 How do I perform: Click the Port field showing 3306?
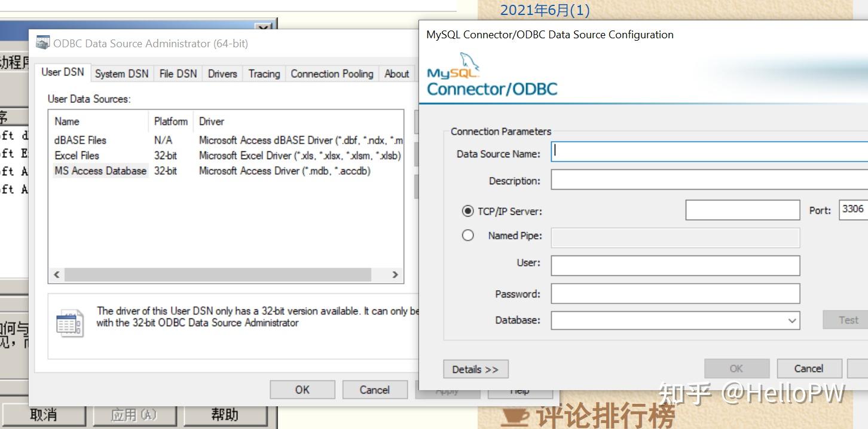click(853, 209)
